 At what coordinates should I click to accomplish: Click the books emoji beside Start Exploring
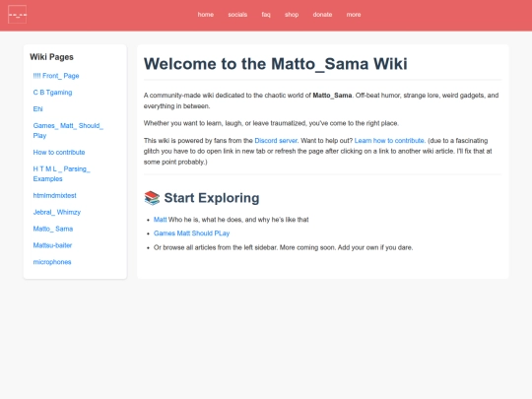point(152,198)
